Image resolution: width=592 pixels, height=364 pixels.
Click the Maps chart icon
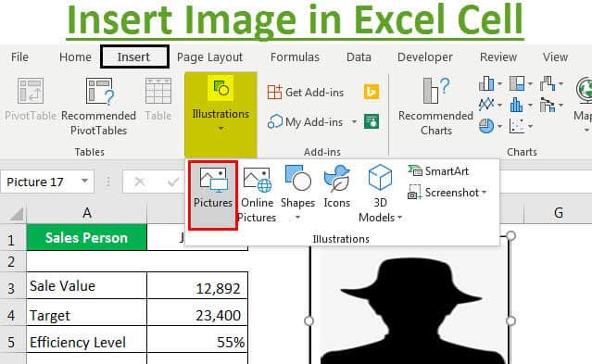point(584,91)
